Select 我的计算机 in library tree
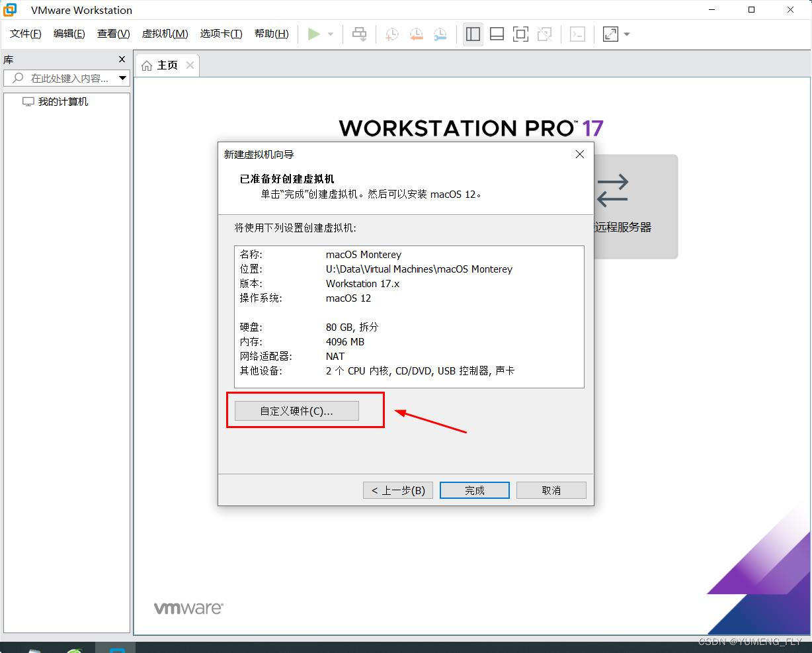812x653 pixels. point(56,102)
